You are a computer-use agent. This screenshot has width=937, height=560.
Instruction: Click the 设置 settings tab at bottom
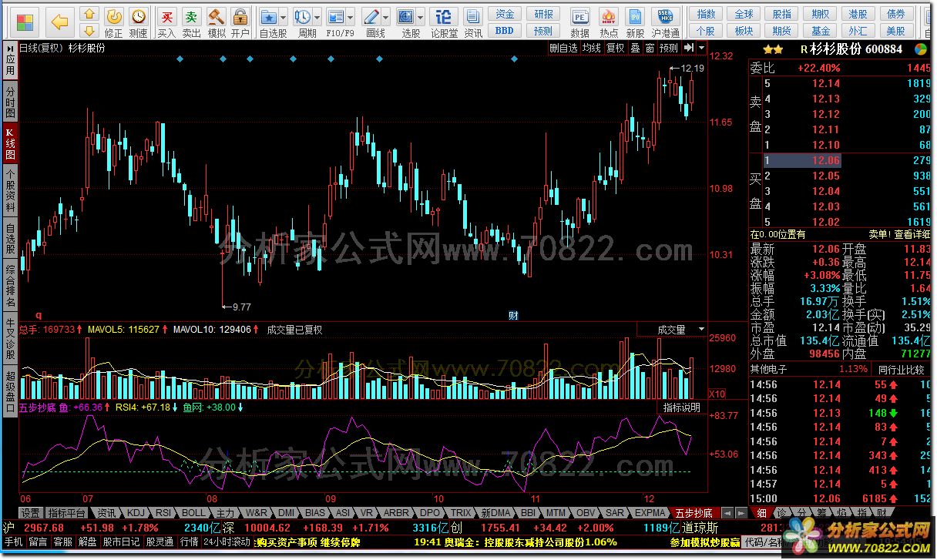(31, 512)
